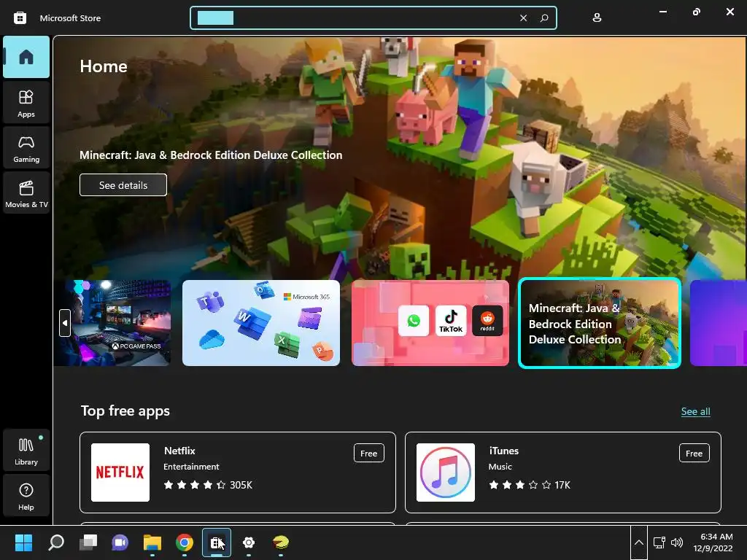The image size is (747, 560).
Task: Open Settings gear in taskbar
Action: coord(249,542)
